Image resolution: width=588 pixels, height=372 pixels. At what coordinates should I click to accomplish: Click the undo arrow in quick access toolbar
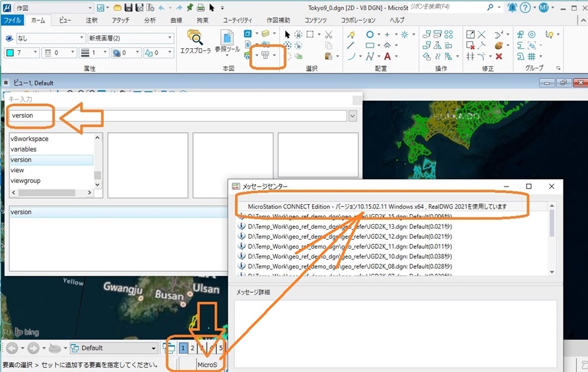point(162,8)
